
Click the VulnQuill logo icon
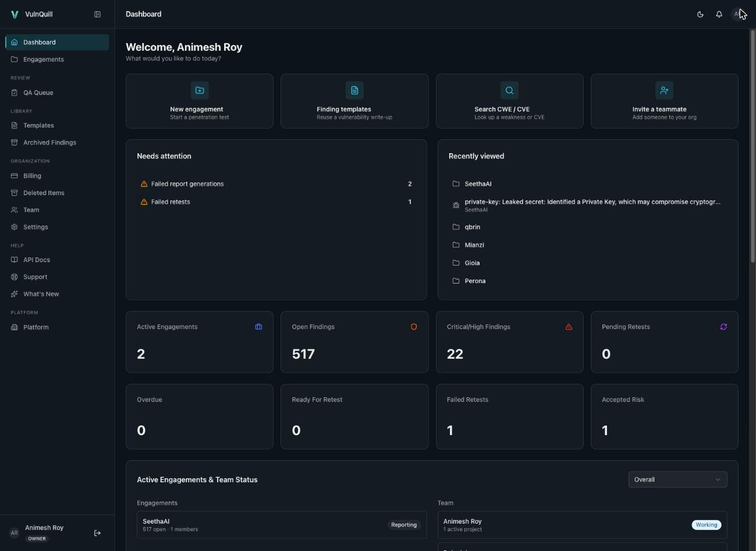pos(15,15)
